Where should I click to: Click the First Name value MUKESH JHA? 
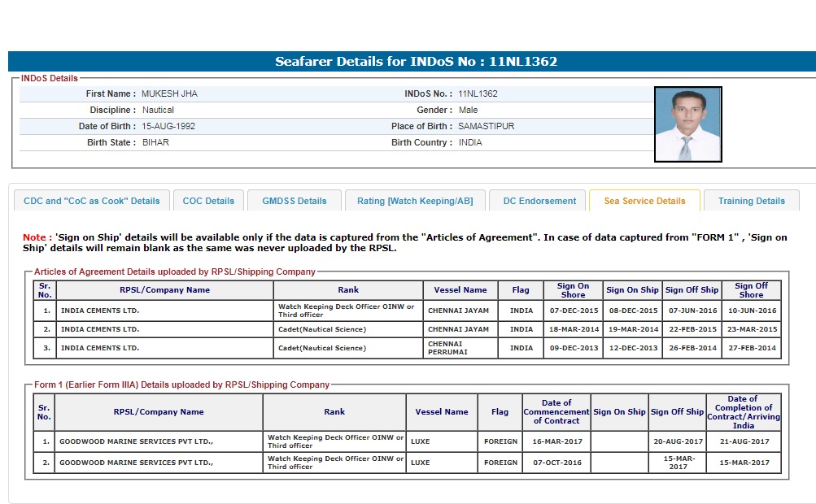tap(169, 93)
